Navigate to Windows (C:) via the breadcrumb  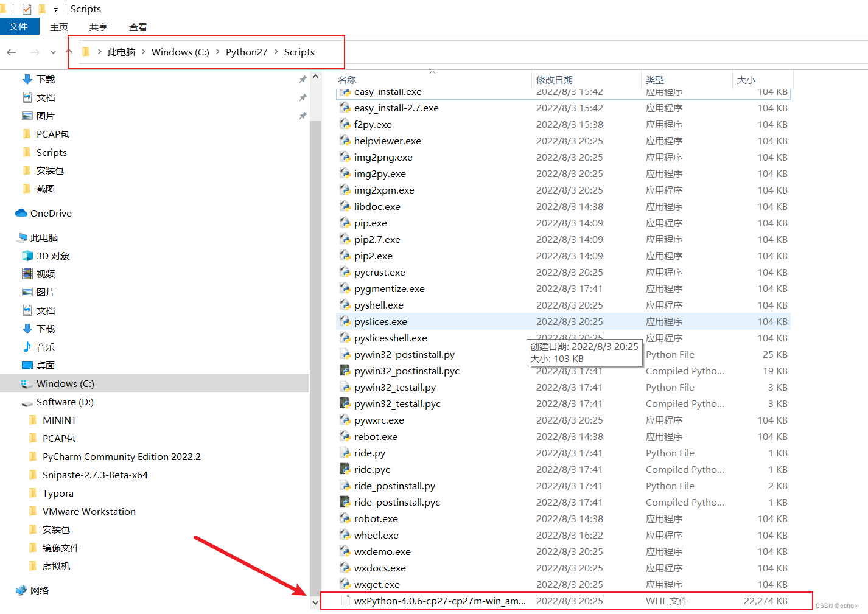pyautogui.click(x=180, y=52)
